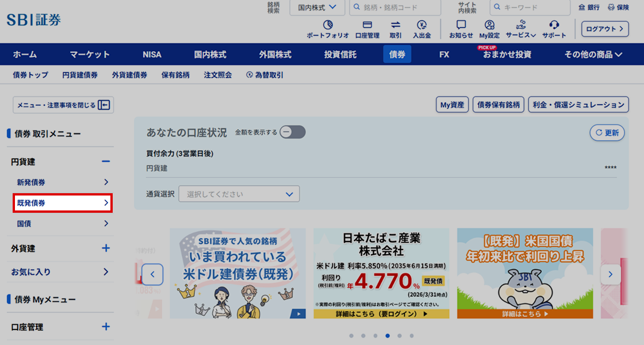Collapse the 円貨建 section
644x345 pixels.
[x=106, y=162]
